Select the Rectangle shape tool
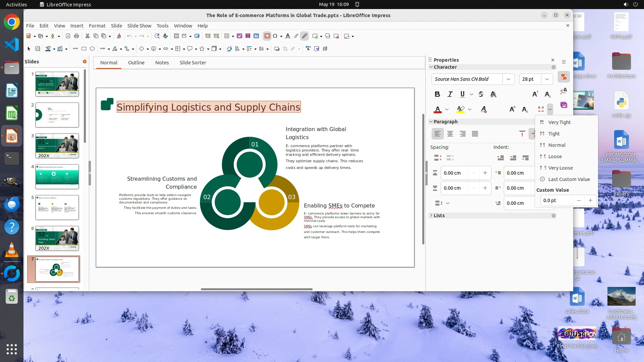Viewport: 644px width, 362px height. (84, 49)
